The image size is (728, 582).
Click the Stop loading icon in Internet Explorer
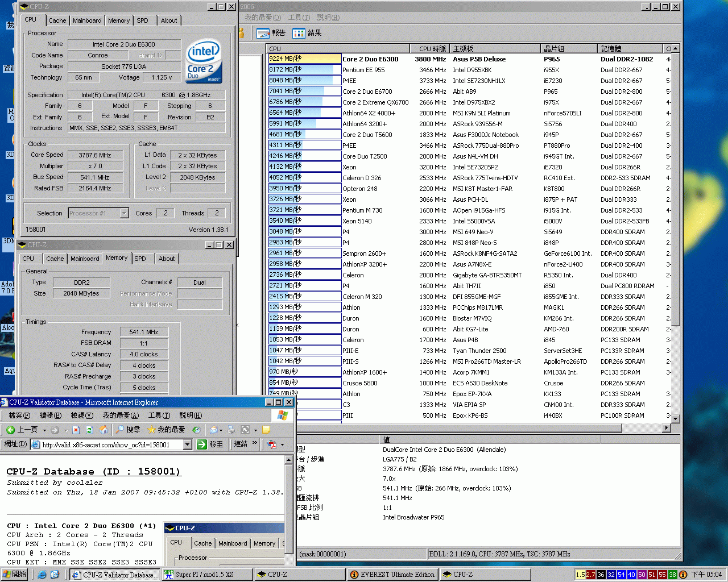click(x=76, y=430)
